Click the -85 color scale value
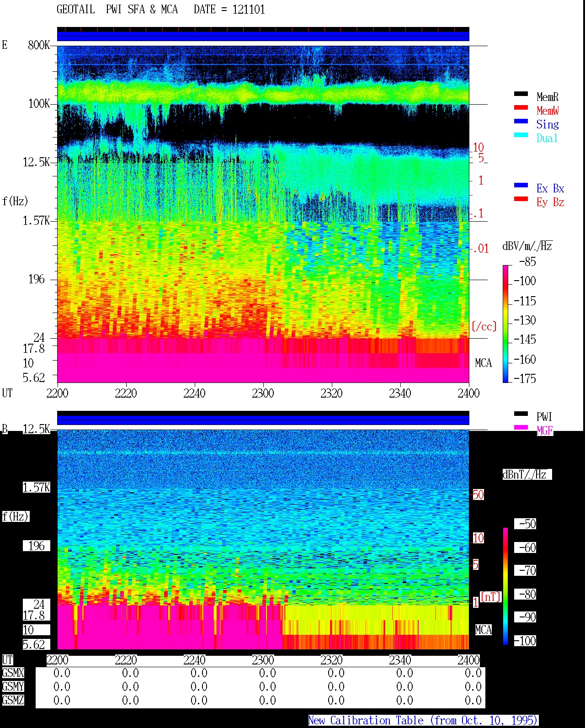The image size is (585, 728). pos(527,262)
